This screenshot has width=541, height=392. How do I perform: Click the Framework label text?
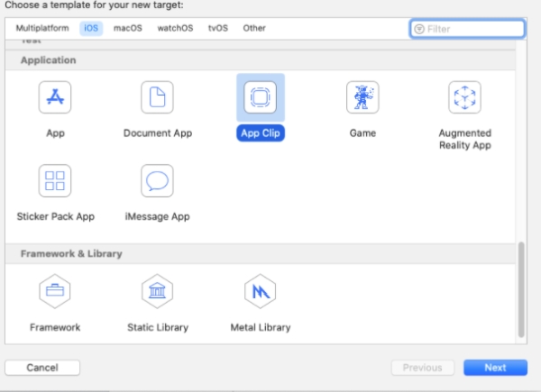coord(55,327)
